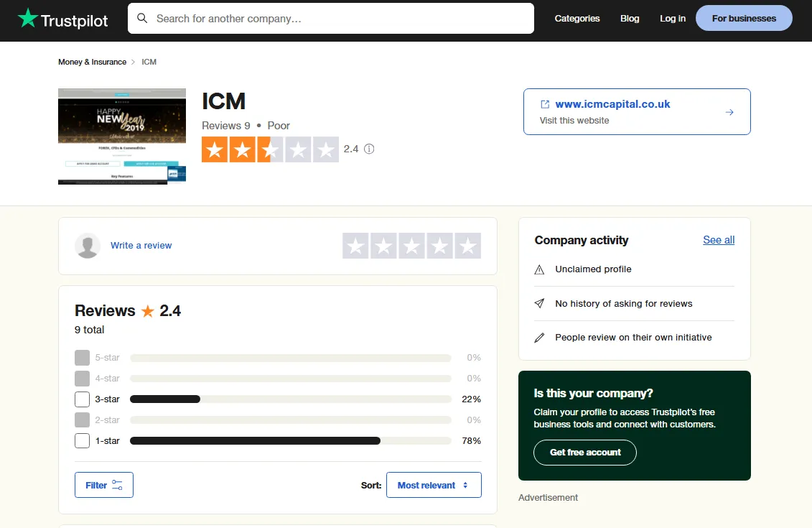Go to the Blog page
The image size is (812, 528).
point(630,19)
